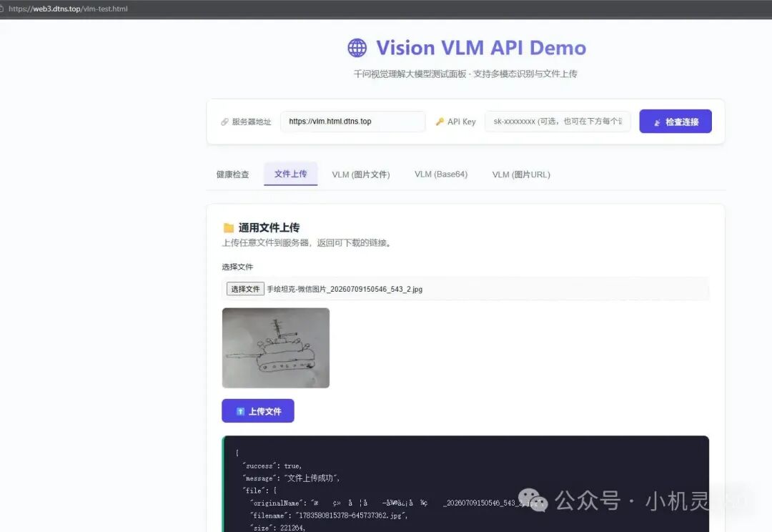The width and height of the screenshot is (772, 532).
Task: Click the link icon next to 服务器地址
Action: click(x=224, y=122)
